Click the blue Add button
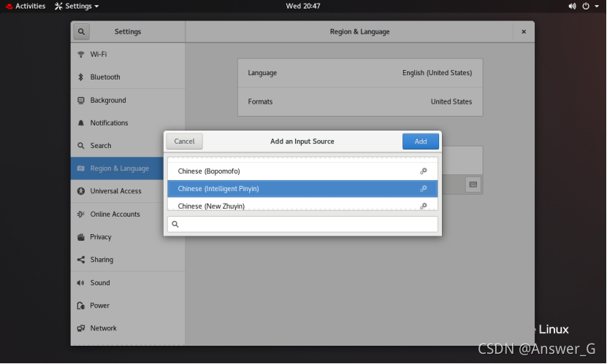Viewport: 607px width, 364px height. [x=421, y=142]
